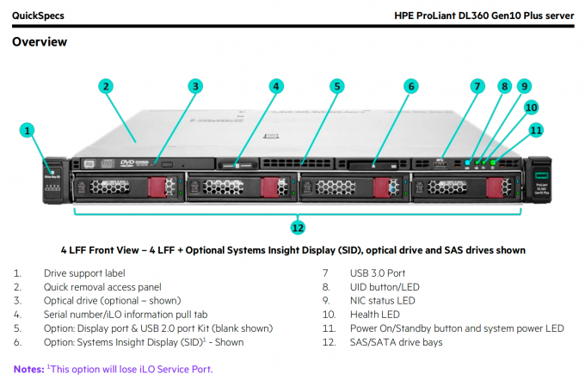Click callout circle number 1

tap(27, 131)
